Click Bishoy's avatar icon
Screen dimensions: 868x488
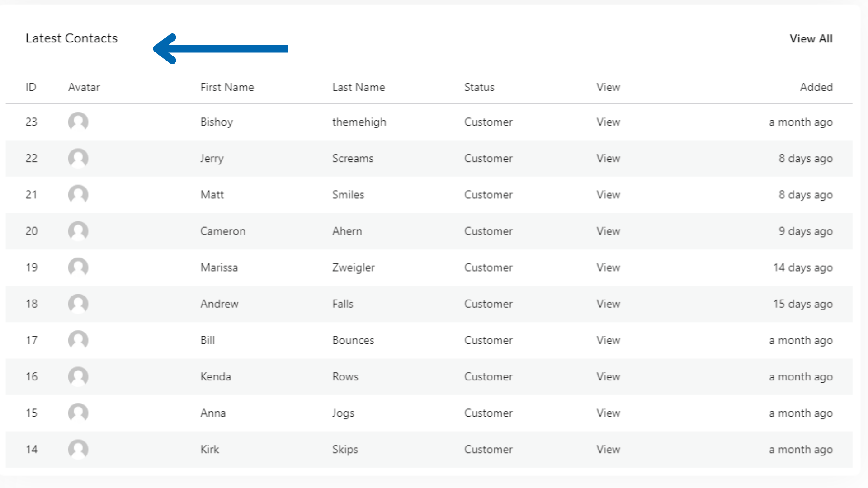(78, 122)
